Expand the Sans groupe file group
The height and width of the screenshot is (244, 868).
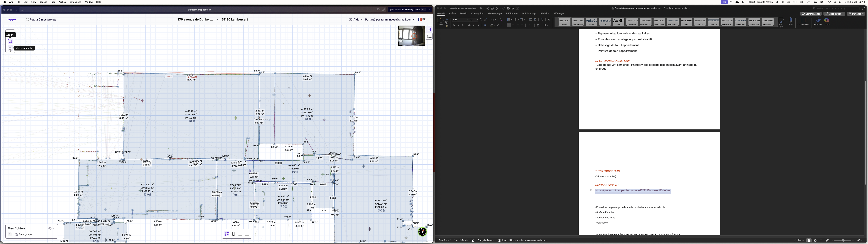pyautogui.click(x=10, y=234)
